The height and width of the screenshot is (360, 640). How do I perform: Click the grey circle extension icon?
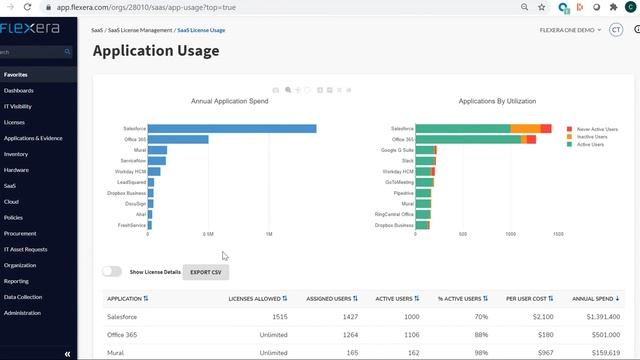click(x=596, y=7)
